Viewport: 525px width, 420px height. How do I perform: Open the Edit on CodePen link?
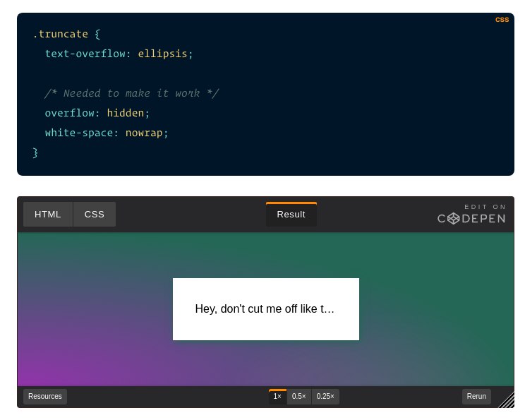pos(471,215)
